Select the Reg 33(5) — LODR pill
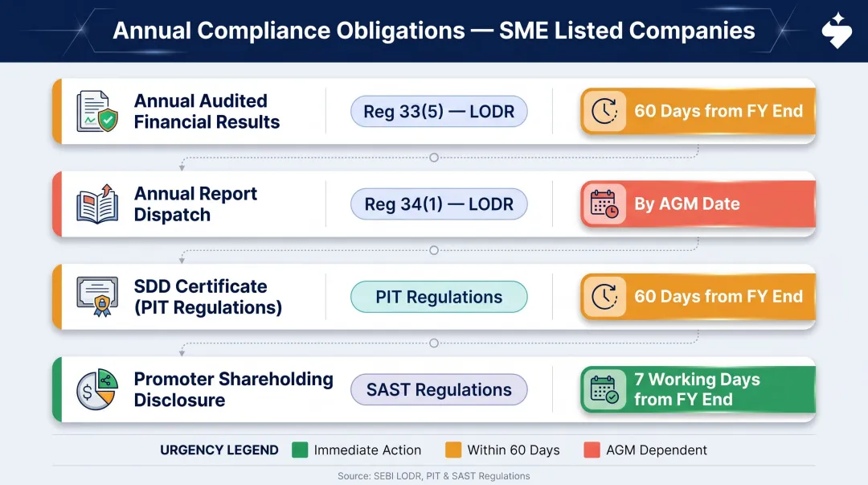The height and width of the screenshot is (485, 868). click(439, 112)
